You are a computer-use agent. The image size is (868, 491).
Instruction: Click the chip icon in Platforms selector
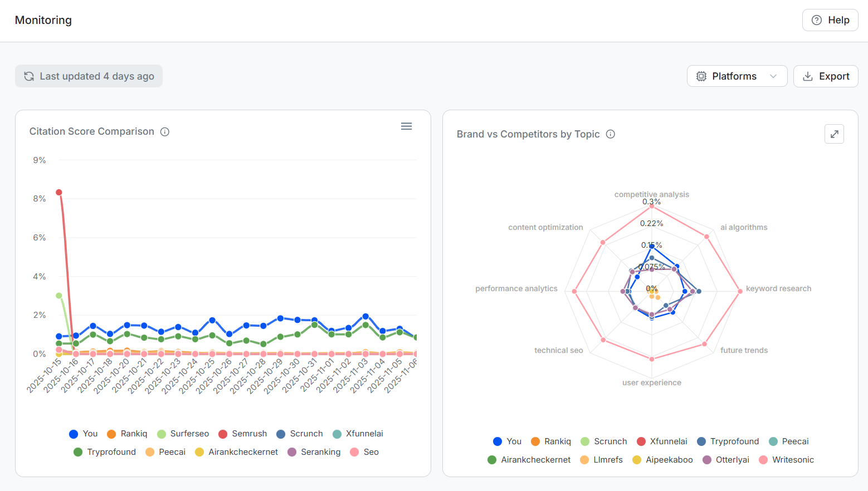[701, 76]
